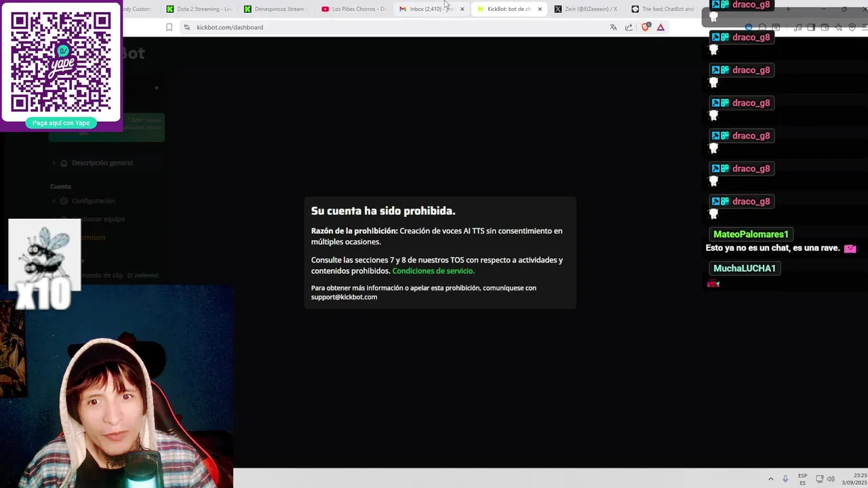The width and height of the screenshot is (868, 488).
Task: Expand the sidebar channel dropdown arrow
Action: [157, 88]
